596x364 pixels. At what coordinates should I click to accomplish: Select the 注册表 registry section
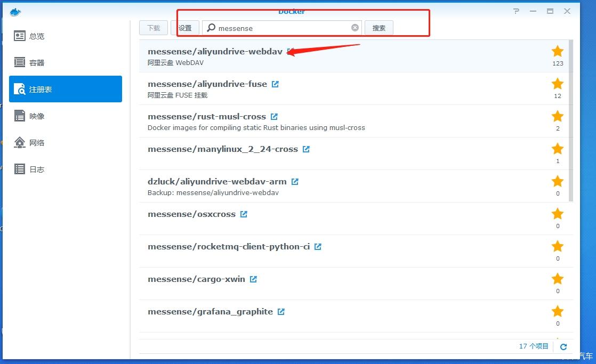point(66,90)
